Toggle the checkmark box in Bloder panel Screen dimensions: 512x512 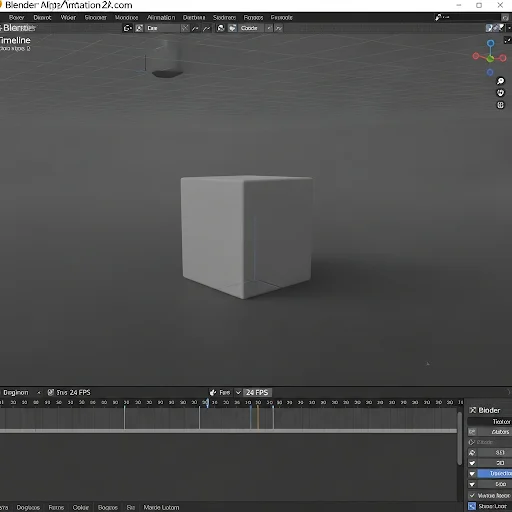pos(472,495)
